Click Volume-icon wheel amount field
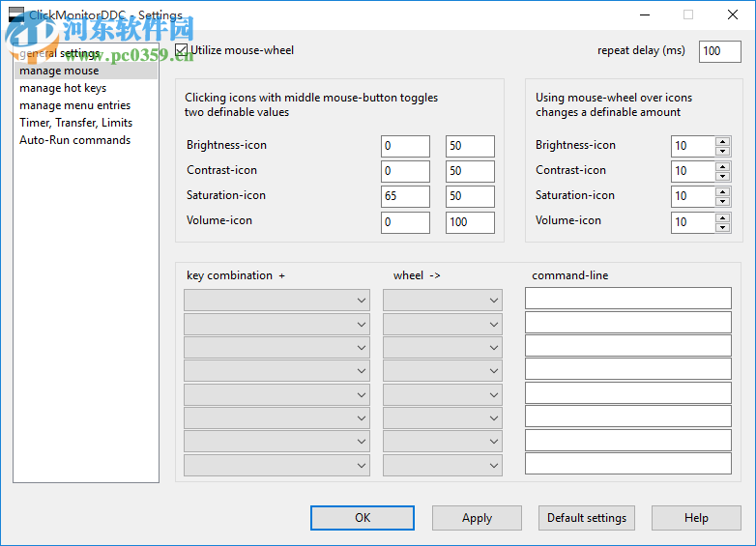The height and width of the screenshot is (546, 756). pos(693,222)
